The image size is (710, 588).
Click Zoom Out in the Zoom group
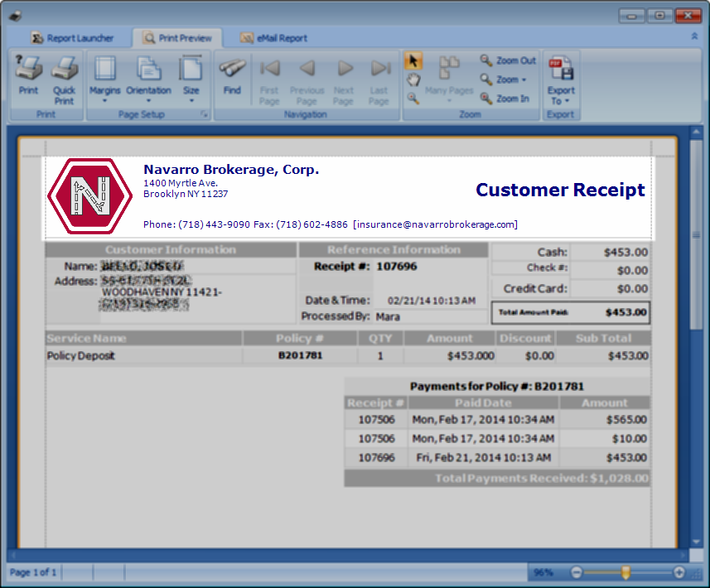[x=508, y=60]
